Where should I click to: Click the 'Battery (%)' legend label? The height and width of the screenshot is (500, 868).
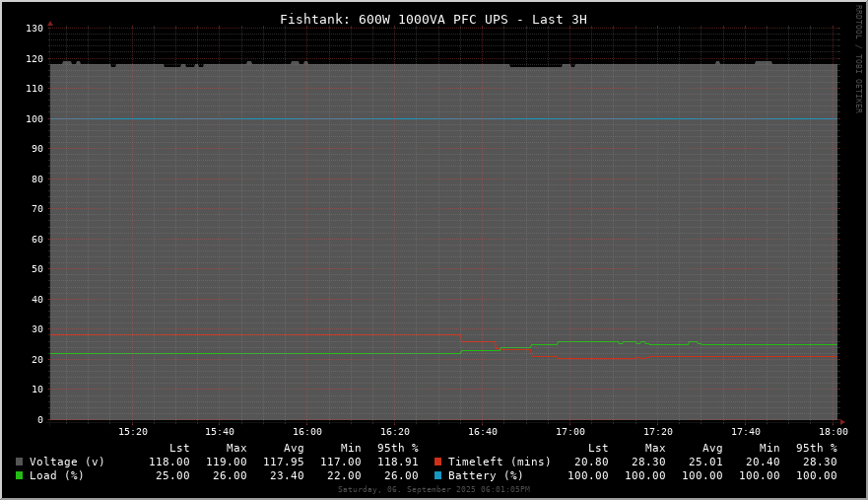pos(486,475)
